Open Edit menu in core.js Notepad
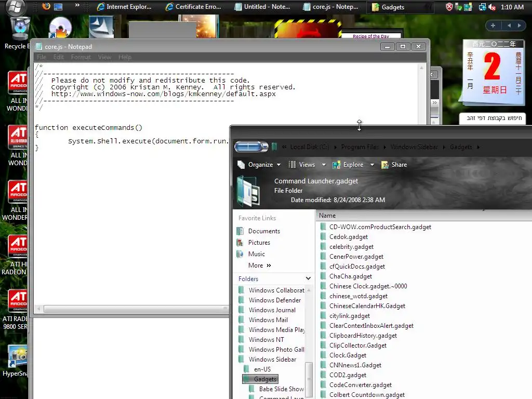 click(x=58, y=57)
